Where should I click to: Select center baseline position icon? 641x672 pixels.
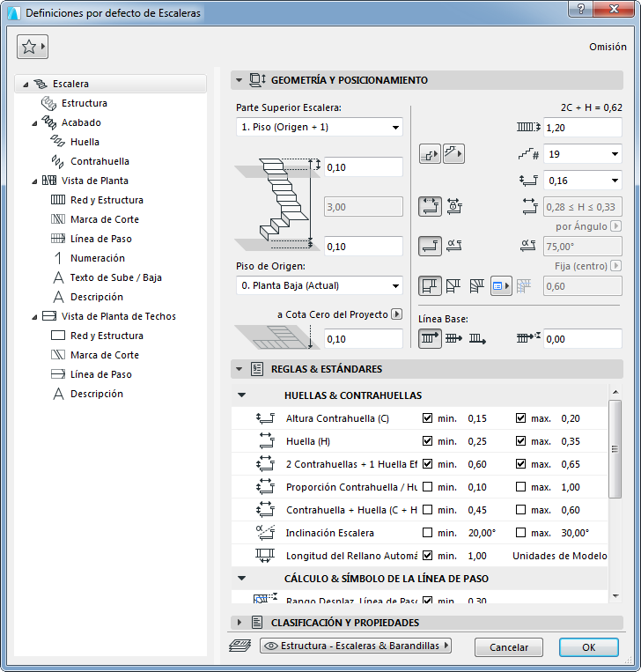(x=453, y=338)
